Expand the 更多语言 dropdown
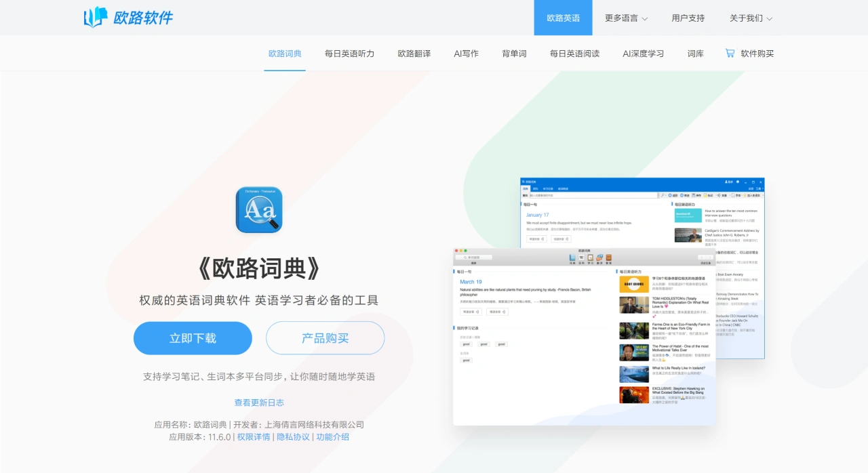 pyautogui.click(x=620, y=18)
